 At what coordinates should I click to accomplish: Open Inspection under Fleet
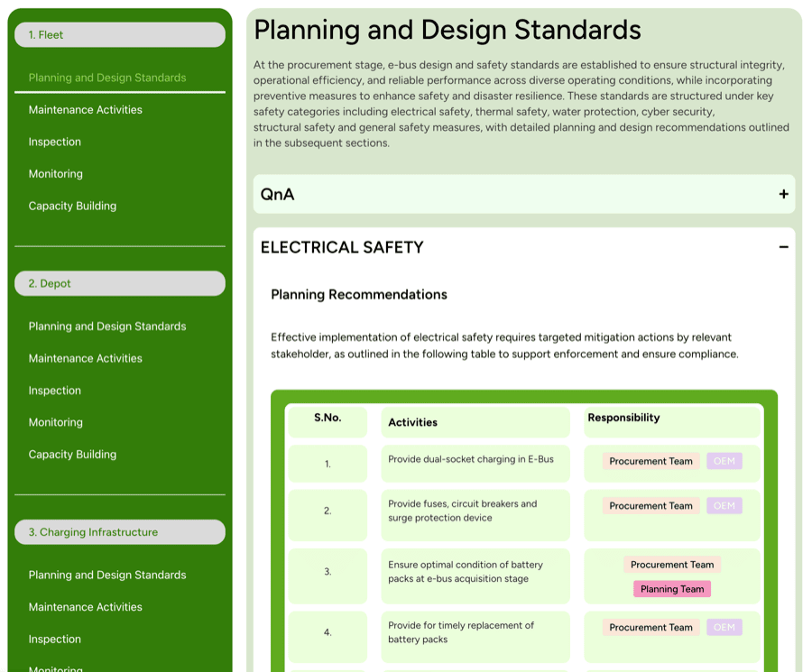(55, 142)
